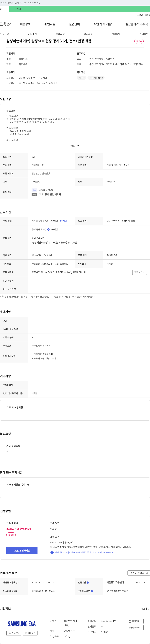Open 직업 능력 개발 main menu
The image size is (150, 644).
coord(102,24)
